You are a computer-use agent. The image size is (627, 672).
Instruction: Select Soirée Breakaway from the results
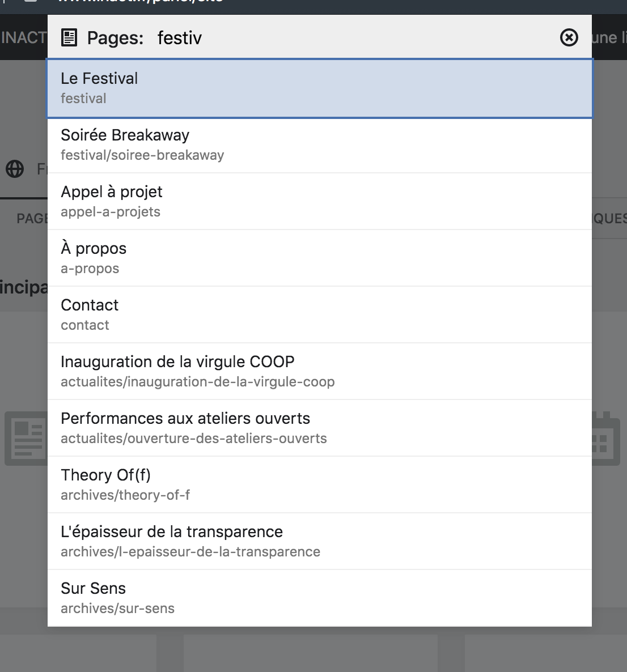(320, 144)
